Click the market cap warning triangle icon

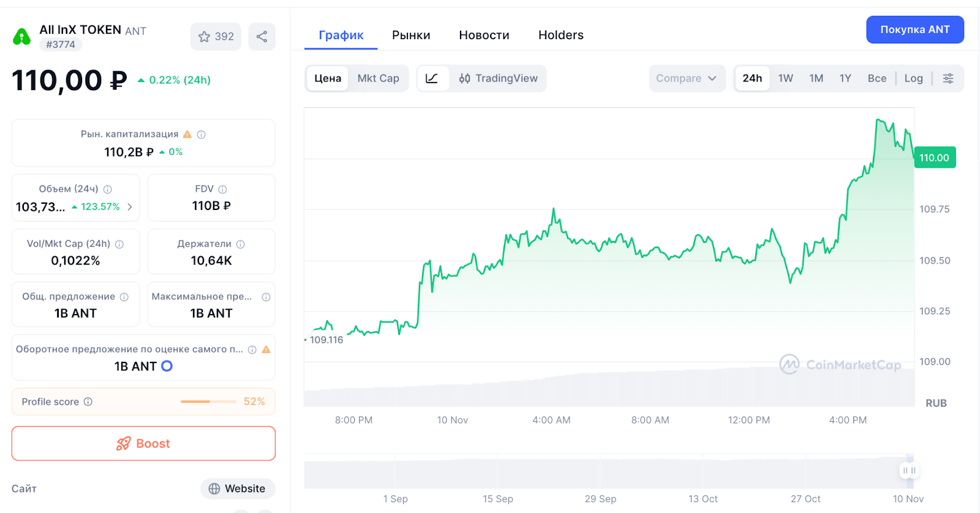(187, 134)
